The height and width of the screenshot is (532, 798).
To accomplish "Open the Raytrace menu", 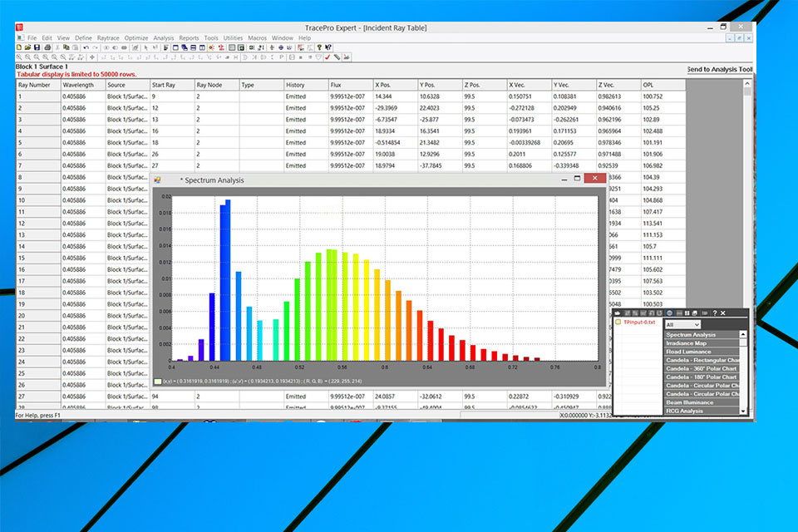I will pyautogui.click(x=108, y=38).
